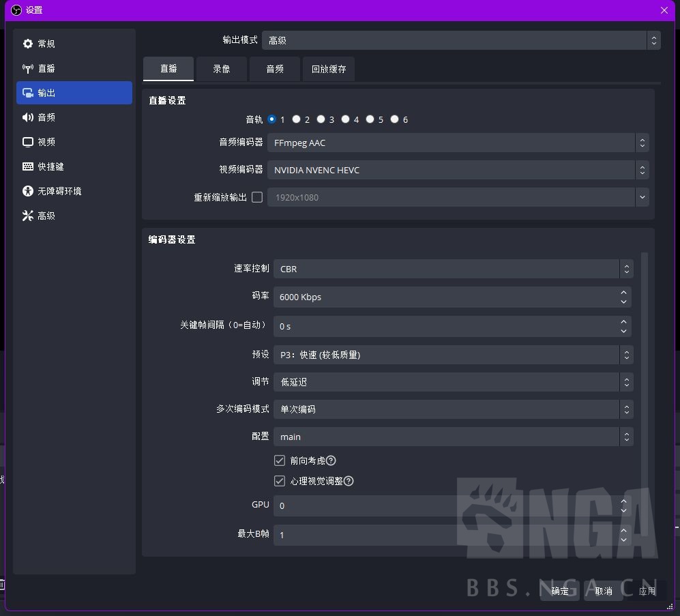Screen dimensions: 680x616
Task: Increase 码率 using the up stepper
Action: point(623,293)
